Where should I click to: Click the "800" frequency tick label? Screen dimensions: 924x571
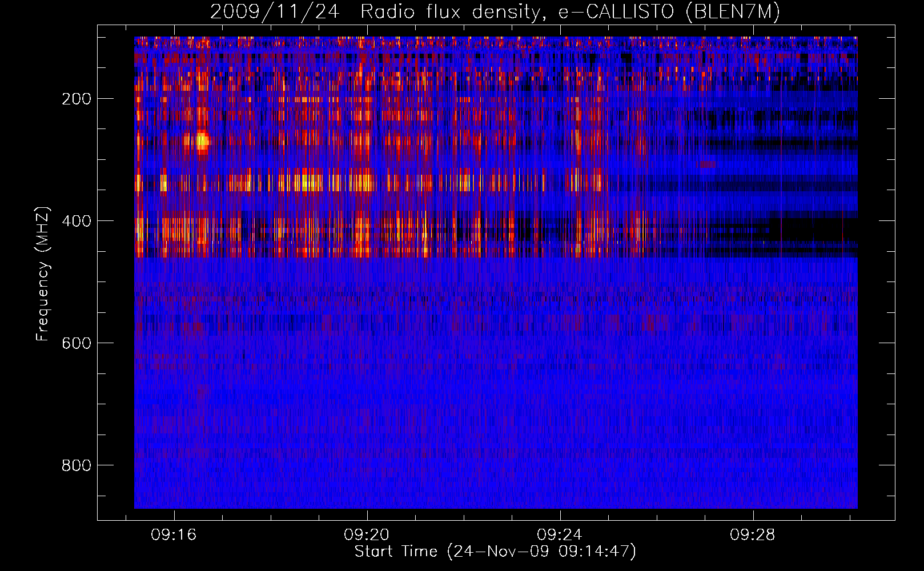[x=76, y=465]
